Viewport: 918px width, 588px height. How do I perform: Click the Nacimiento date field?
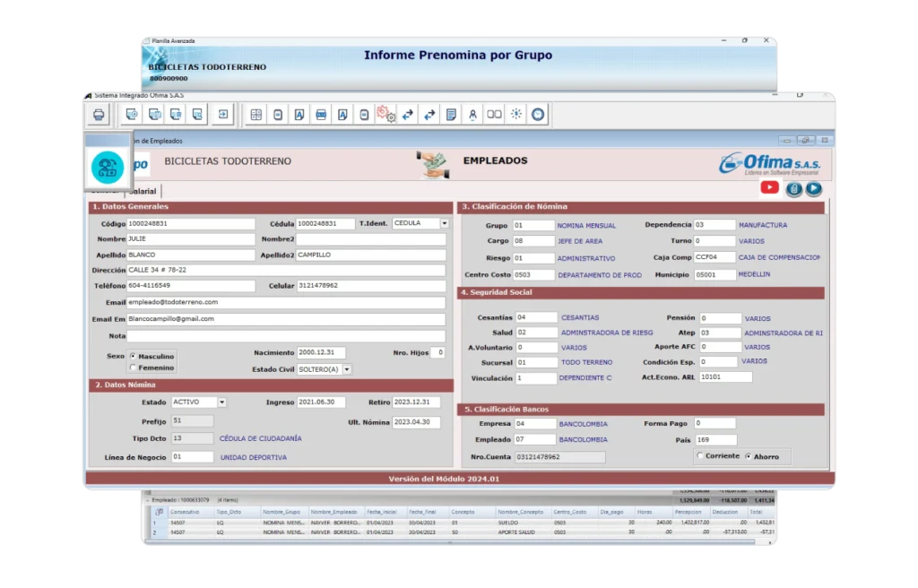(322, 352)
